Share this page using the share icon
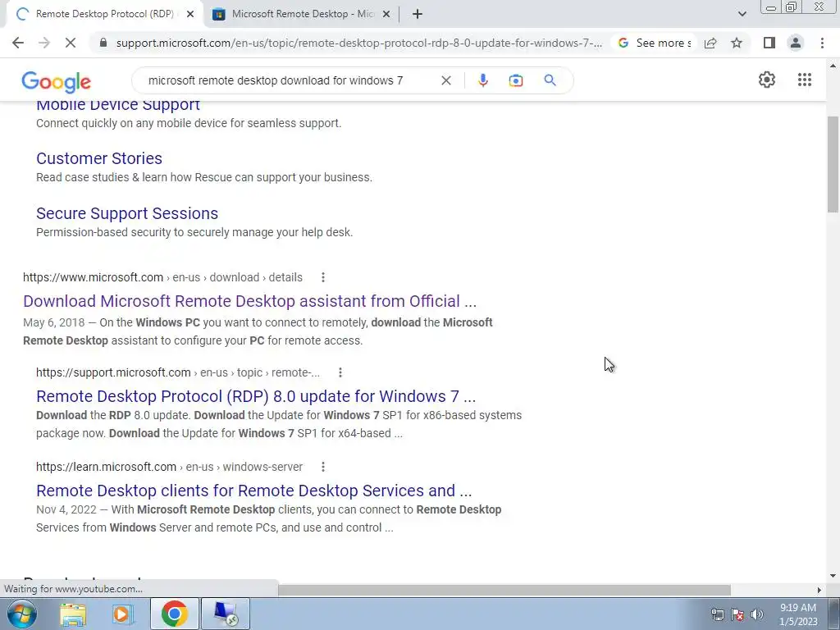Screen dimensions: 840x630 710,43
